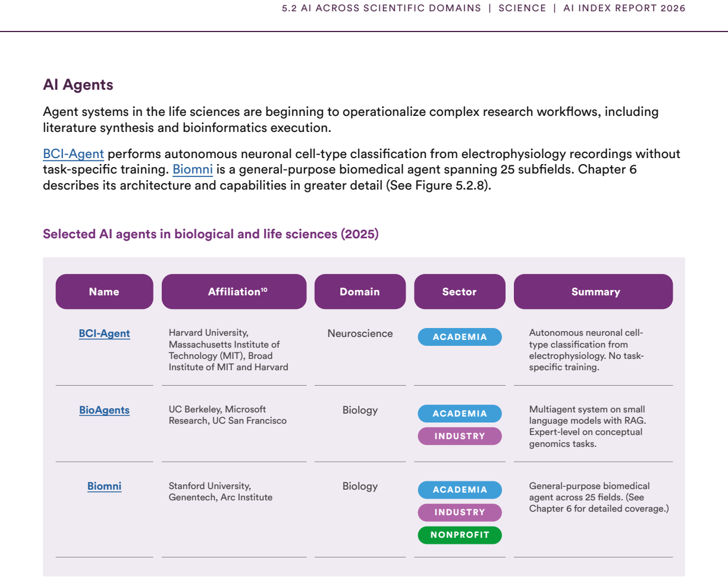
Task: Open the Biomni link in the paragraph
Action: [193, 169]
